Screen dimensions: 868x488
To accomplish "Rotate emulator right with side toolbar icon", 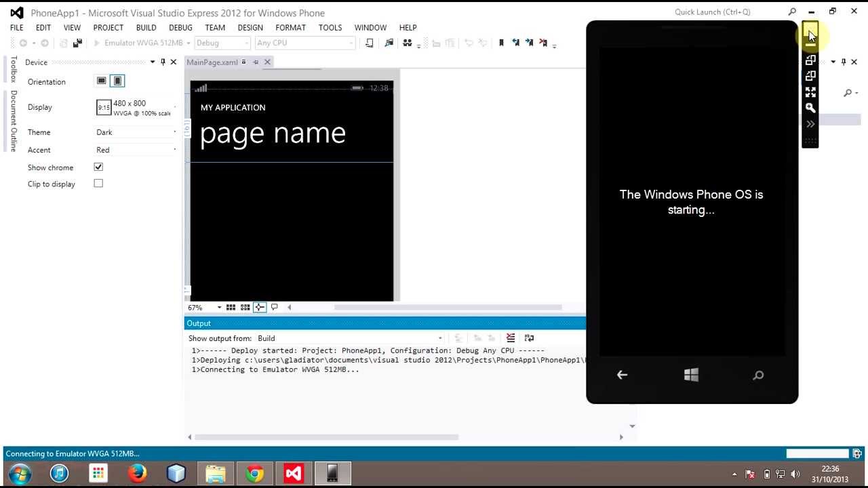I will (810, 76).
